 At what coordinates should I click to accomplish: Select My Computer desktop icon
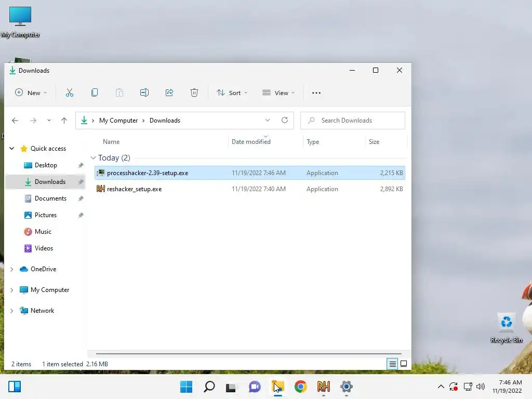click(x=20, y=22)
